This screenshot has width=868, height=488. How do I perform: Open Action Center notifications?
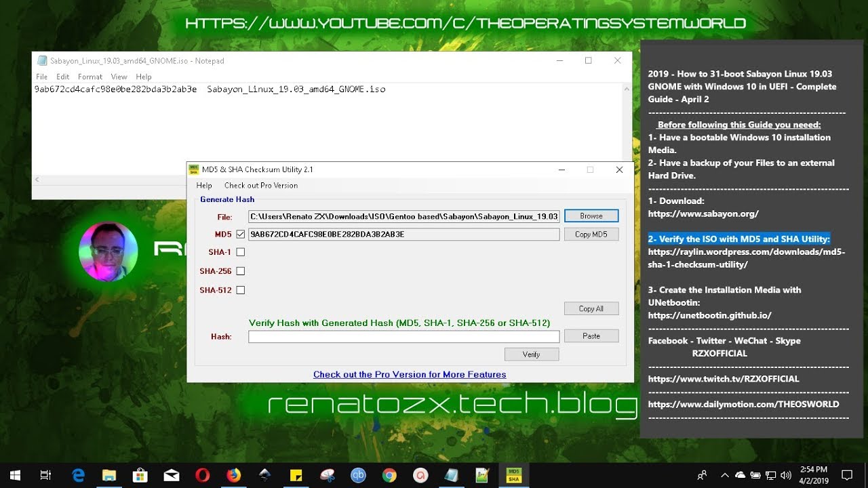(x=847, y=475)
